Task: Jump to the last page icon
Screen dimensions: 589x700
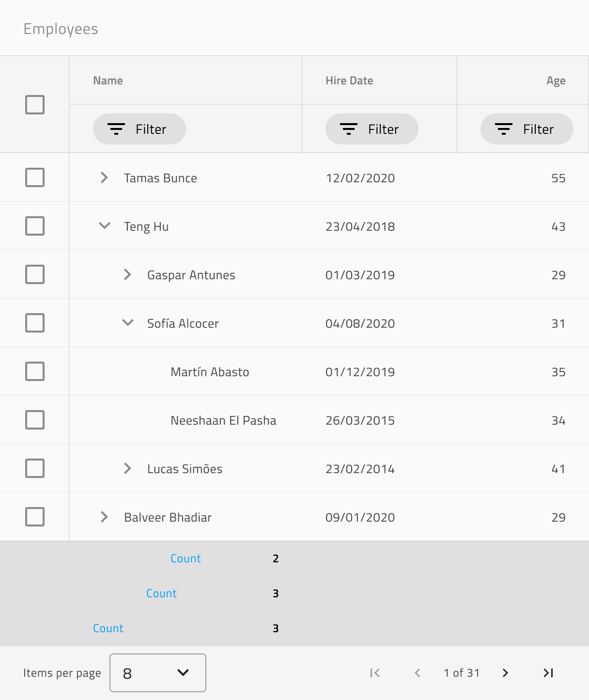Action: 548,673
